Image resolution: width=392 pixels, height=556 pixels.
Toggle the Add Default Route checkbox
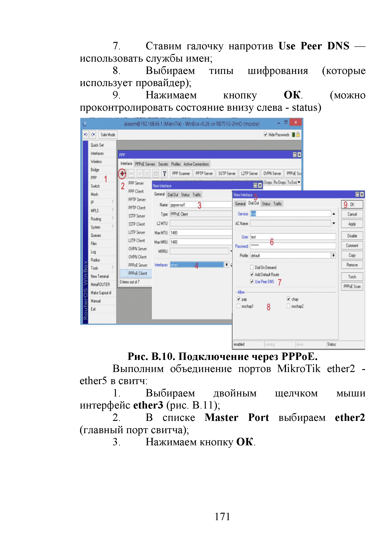[252, 274]
